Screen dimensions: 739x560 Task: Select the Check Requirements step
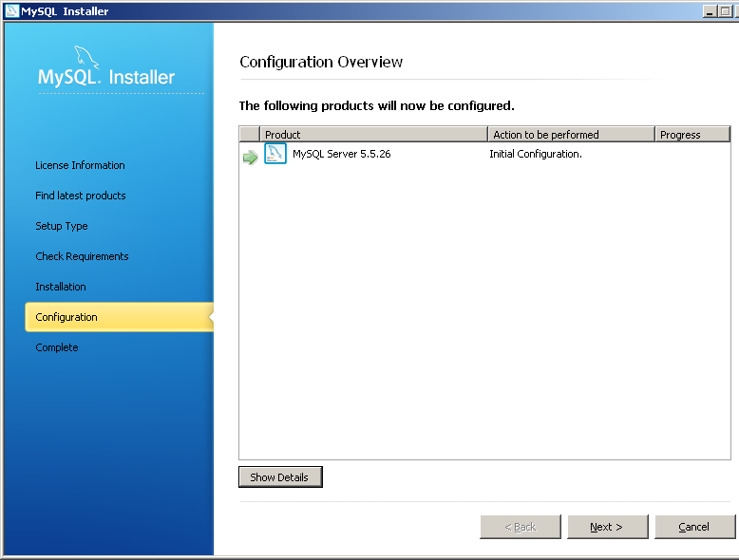(82, 256)
